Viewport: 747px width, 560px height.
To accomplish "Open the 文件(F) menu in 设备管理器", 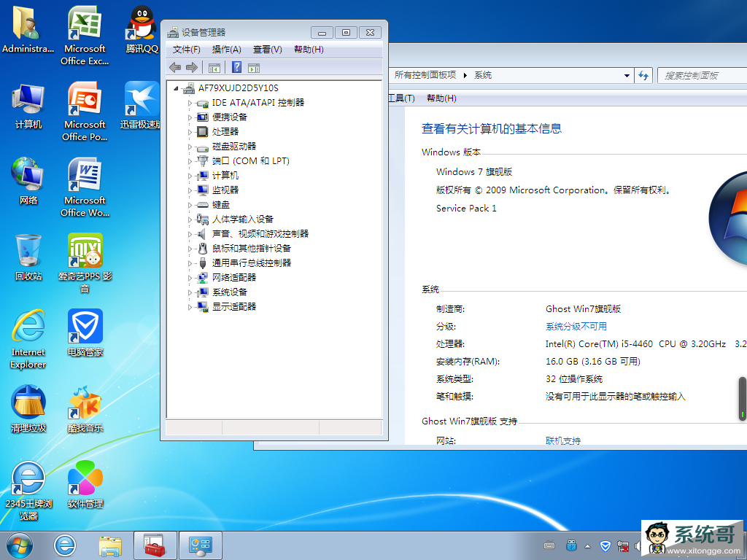I will coord(186,50).
